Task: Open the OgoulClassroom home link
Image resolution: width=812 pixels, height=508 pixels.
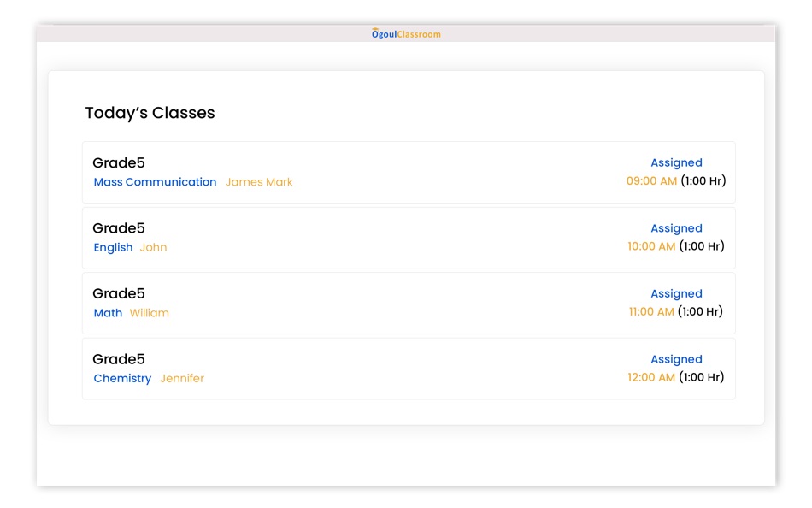Action: [x=406, y=33]
